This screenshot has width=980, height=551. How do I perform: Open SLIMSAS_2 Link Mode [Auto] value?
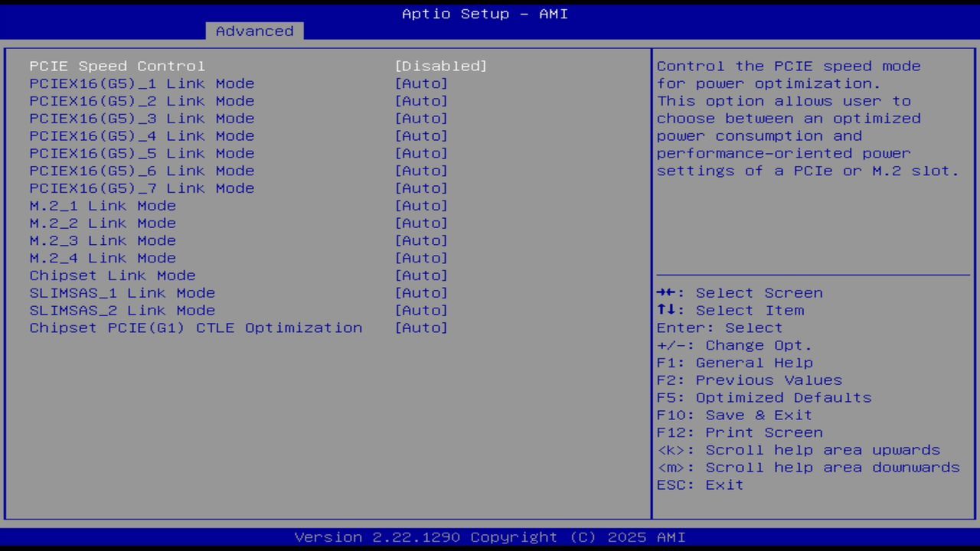coord(420,310)
